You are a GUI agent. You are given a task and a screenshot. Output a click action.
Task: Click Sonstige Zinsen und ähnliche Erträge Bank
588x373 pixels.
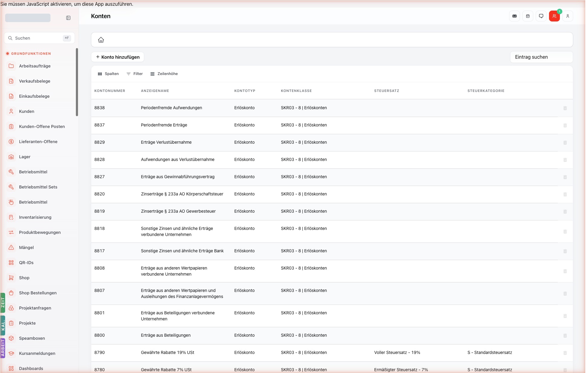click(182, 251)
